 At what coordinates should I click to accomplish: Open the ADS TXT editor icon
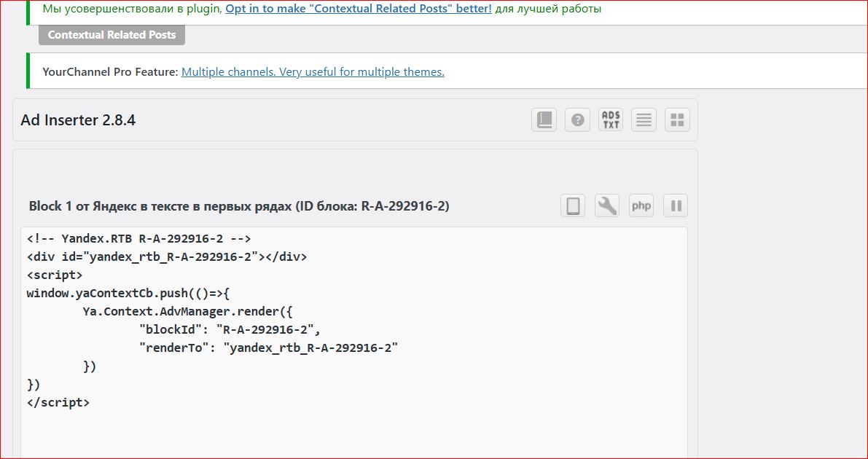pyautogui.click(x=611, y=119)
